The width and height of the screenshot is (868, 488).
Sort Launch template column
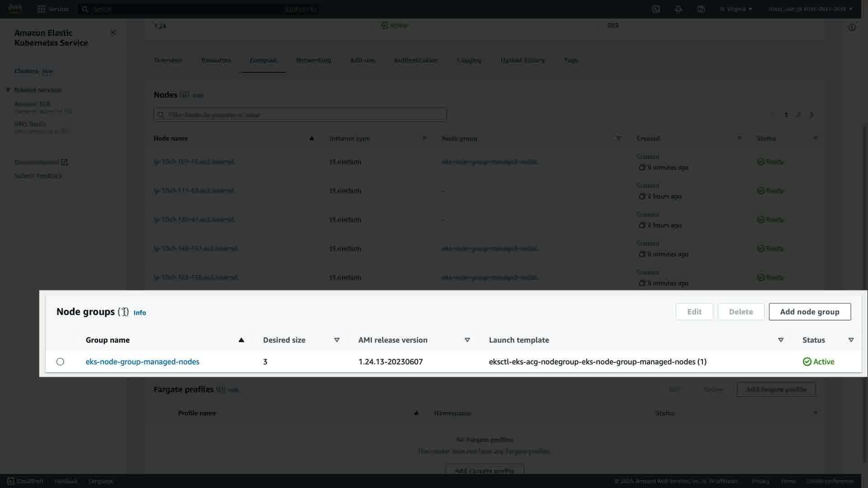coord(780,340)
